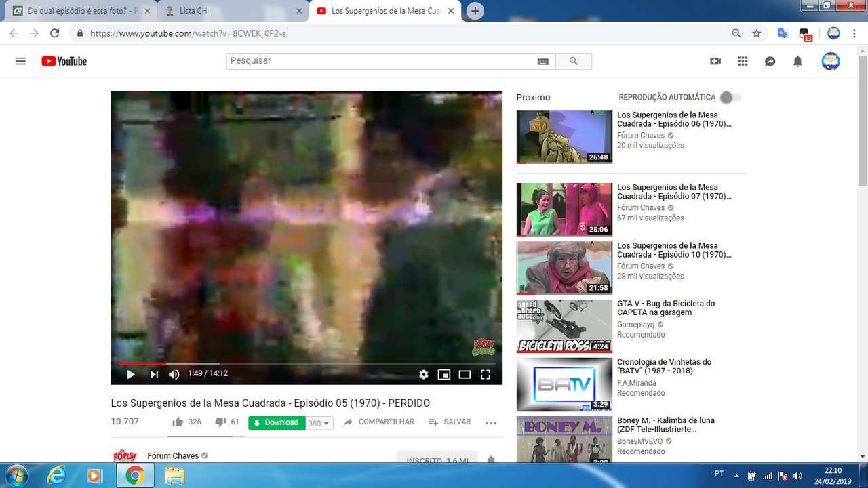Launch Internet Explorer from taskbar
868x488 pixels.
pos(57,476)
